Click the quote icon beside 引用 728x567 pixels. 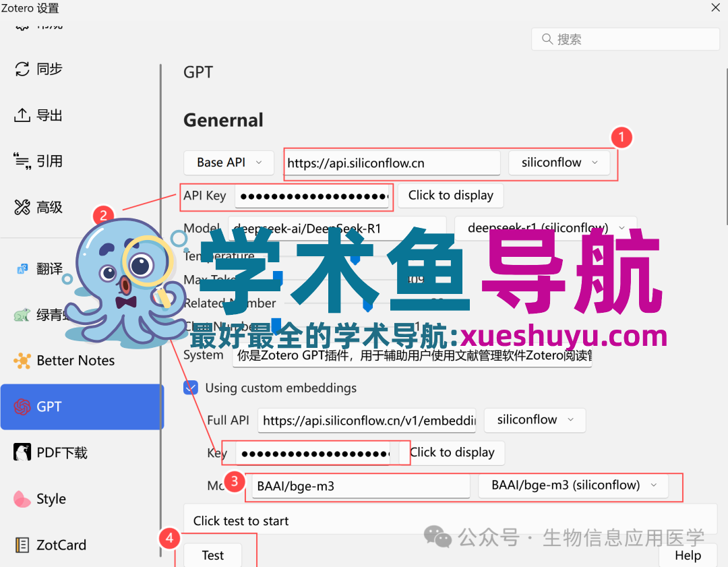click(x=22, y=161)
